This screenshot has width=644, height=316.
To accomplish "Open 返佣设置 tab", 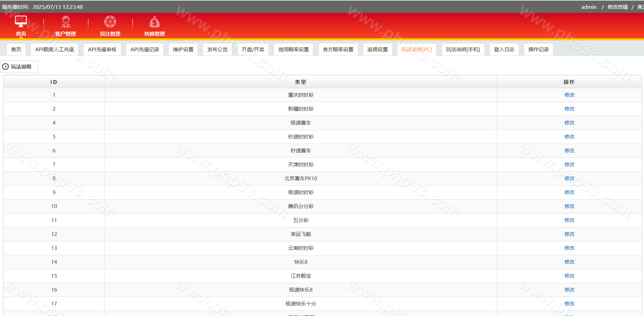I will [377, 50].
